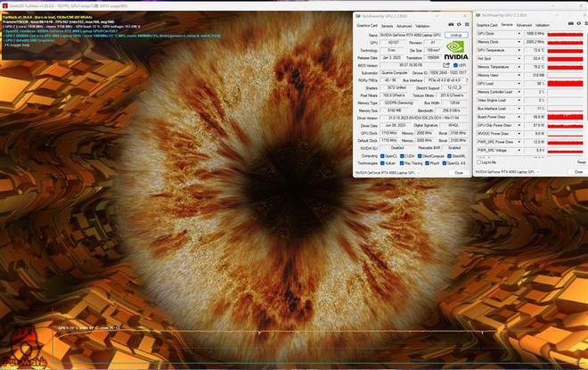Toggle the OpenCL computing checkbox

pos(384,155)
